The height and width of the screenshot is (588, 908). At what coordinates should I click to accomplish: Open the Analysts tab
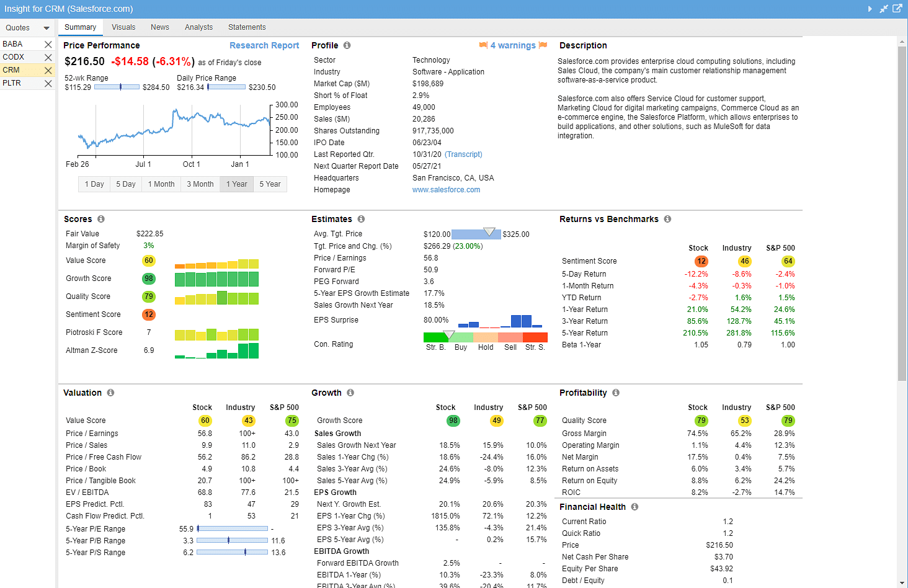point(198,27)
